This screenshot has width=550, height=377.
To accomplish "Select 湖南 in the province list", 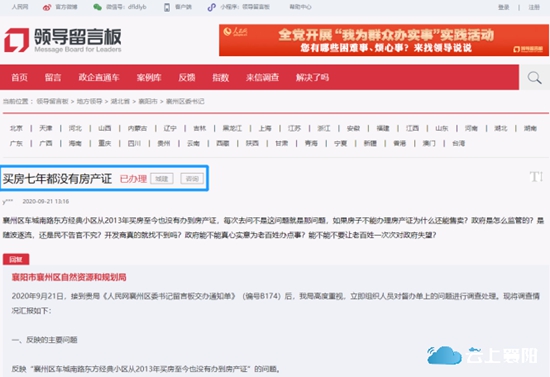I will (x=530, y=128).
